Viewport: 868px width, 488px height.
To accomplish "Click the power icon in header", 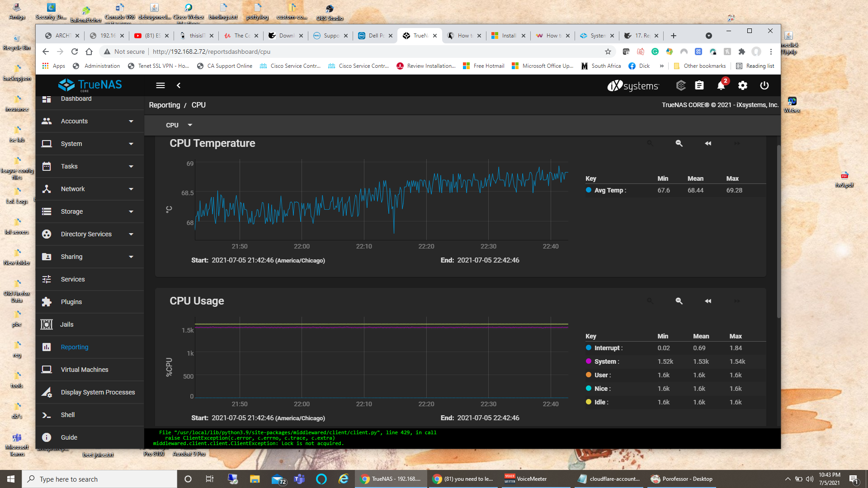I will point(764,85).
